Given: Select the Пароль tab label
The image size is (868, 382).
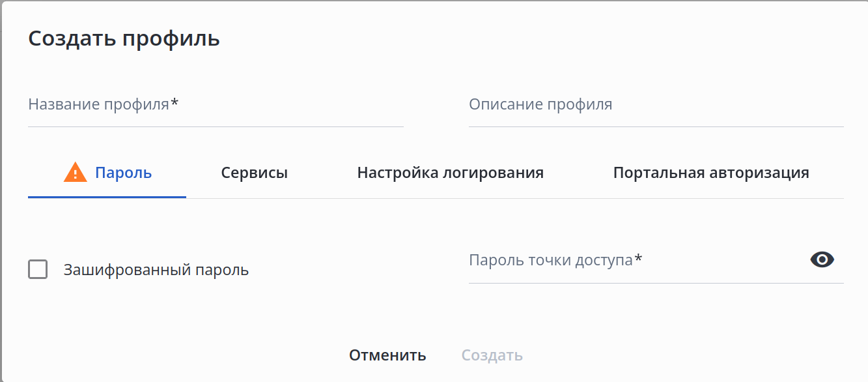Looking at the screenshot, I should [x=124, y=173].
